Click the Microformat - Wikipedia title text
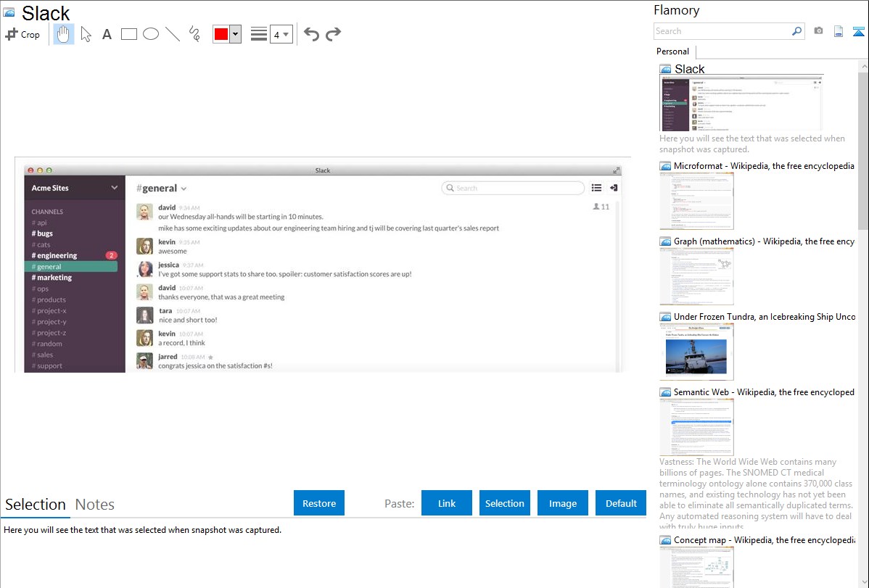869x588 pixels. (x=764, y=166)
